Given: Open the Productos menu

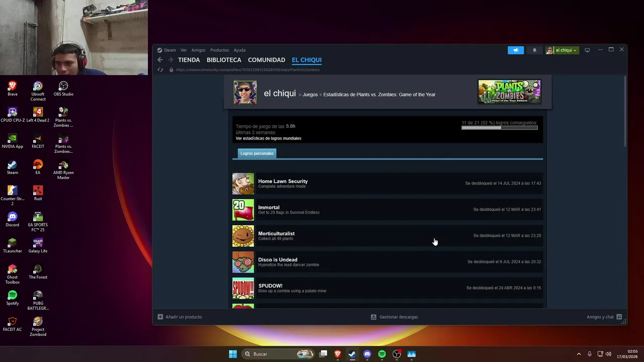Looking at the screenshot, I should pos(219,50).
